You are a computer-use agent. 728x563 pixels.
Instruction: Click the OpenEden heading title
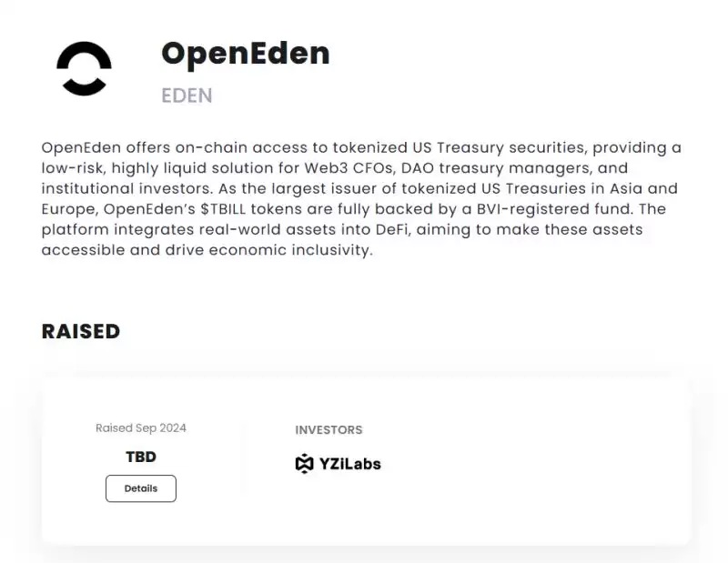(246, 54)
